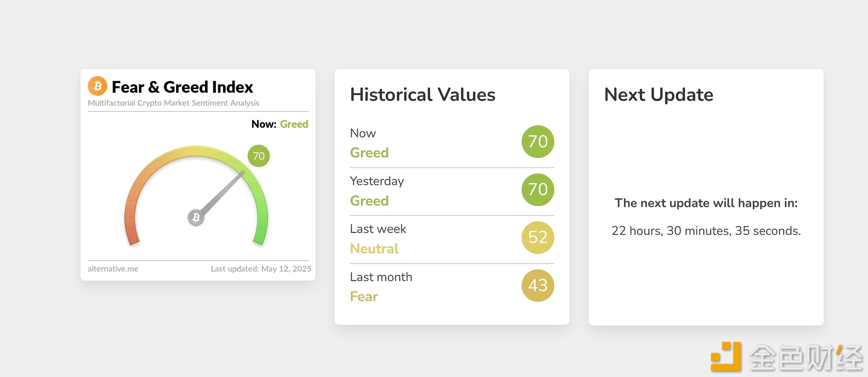Click the Fear label under Last month

(x=364, y=297)
